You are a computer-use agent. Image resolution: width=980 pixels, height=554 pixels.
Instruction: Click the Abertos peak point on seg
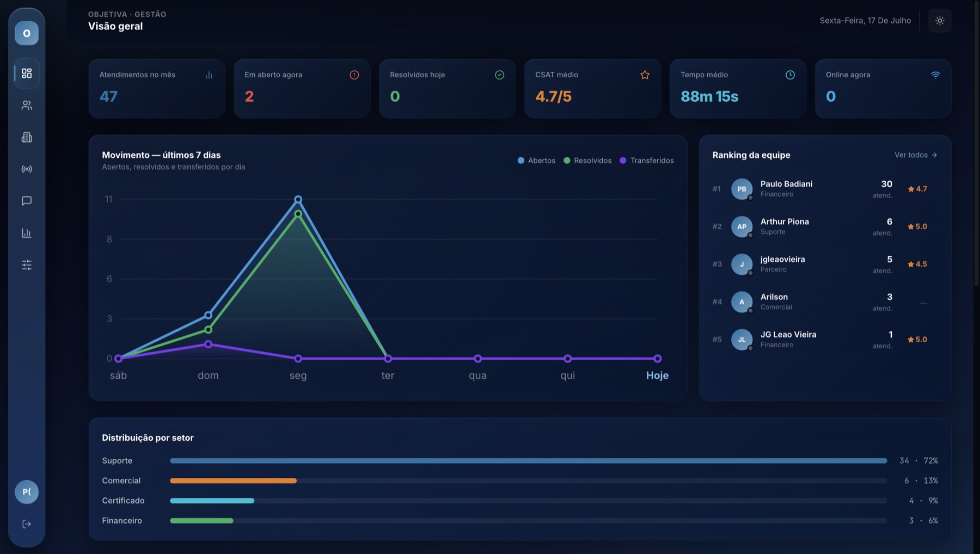(x=298, y=200)
